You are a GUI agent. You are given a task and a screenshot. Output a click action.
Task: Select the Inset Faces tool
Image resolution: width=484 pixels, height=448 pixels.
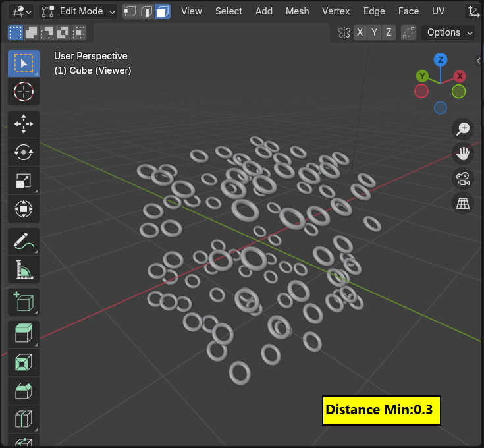pos(24,362)
